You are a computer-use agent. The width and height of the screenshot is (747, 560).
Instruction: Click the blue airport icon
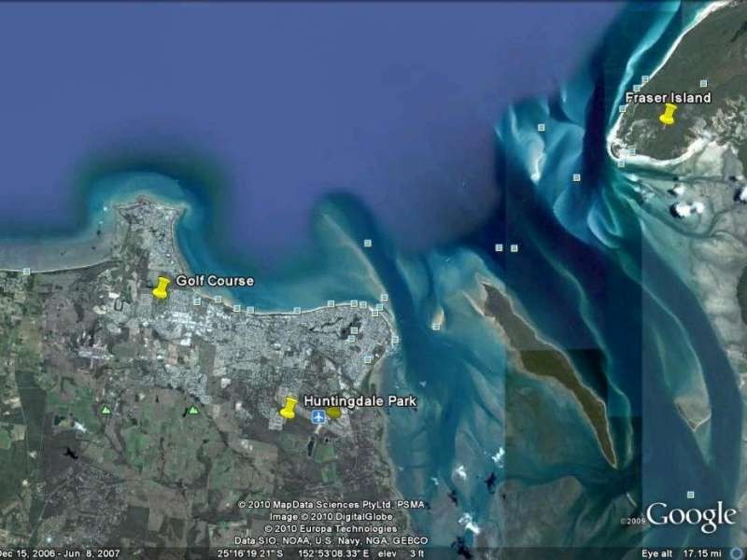318,416
